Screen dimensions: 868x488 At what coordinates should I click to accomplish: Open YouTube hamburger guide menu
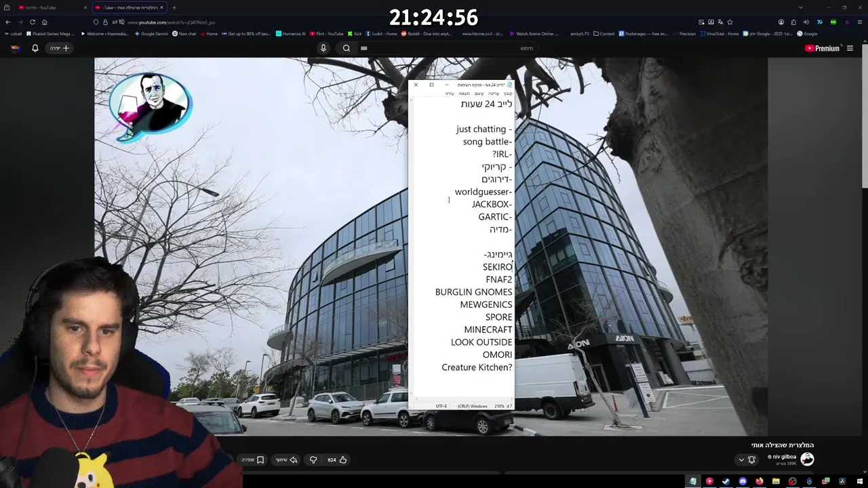pos(850,48)
